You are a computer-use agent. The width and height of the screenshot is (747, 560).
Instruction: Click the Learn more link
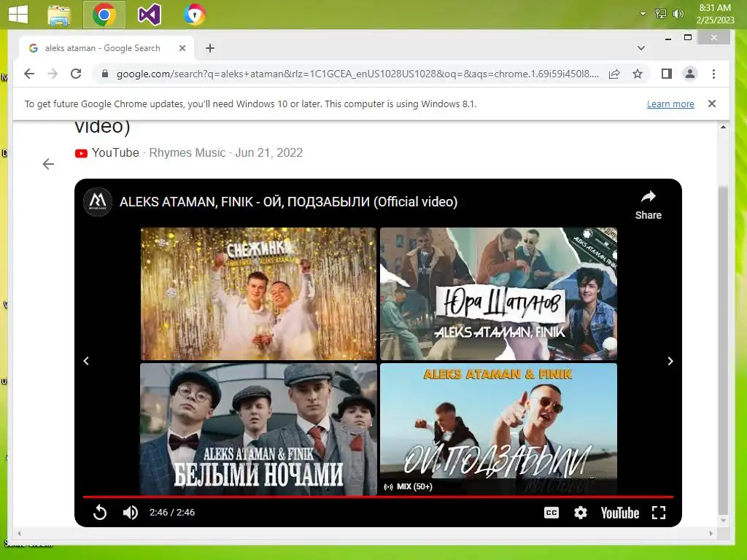pos(670,104)
